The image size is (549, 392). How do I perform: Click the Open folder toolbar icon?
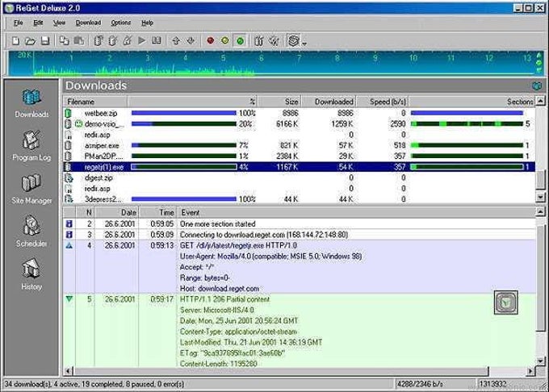coord(29,40)
